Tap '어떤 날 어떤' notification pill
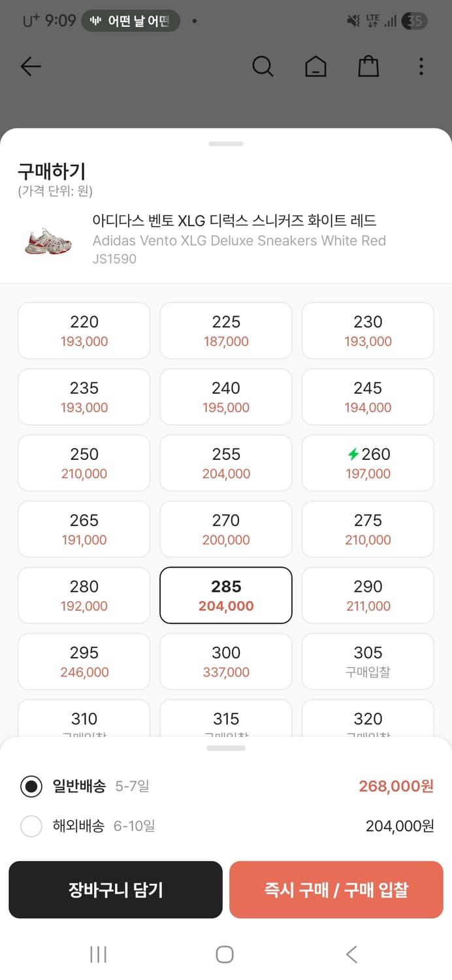This screenshot has width=452, height=980. [x=130, y=21]
